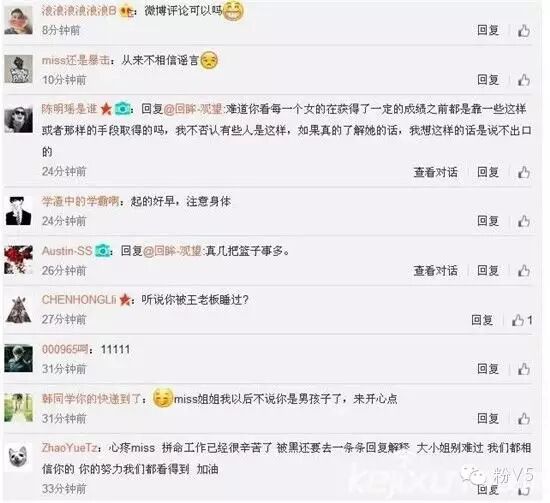Like the 11111 comment
The height and width of the screenshot is (503, 550).
[524, 369]
